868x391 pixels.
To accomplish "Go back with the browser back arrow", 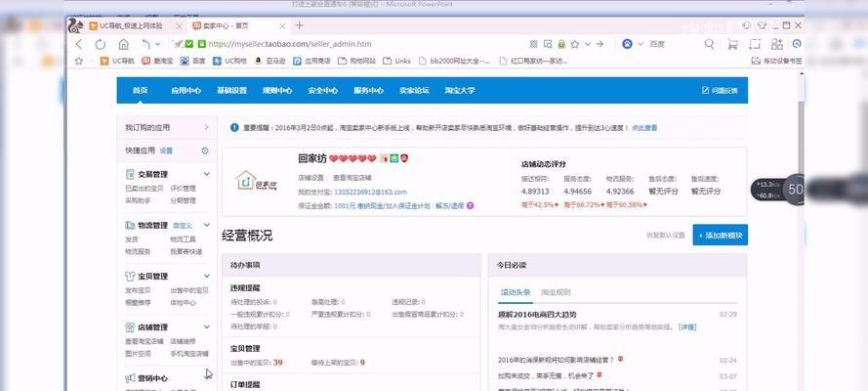I will click(x=79, y=44).
